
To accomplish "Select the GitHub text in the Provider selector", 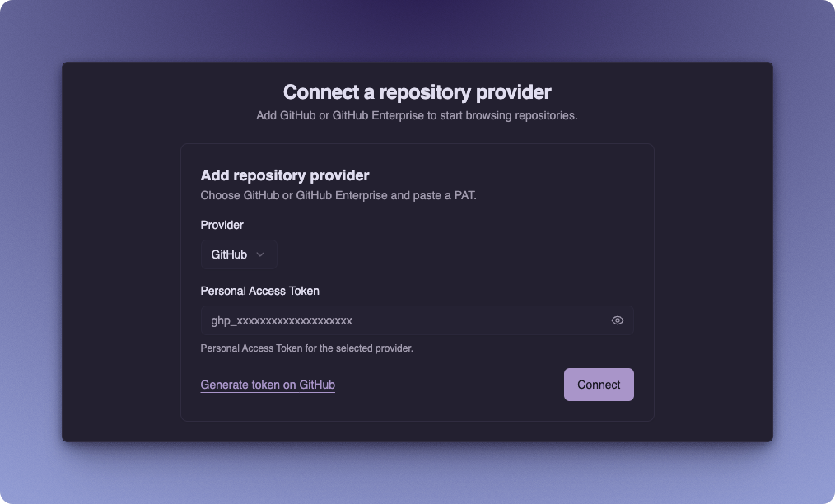I will [229, 254].
